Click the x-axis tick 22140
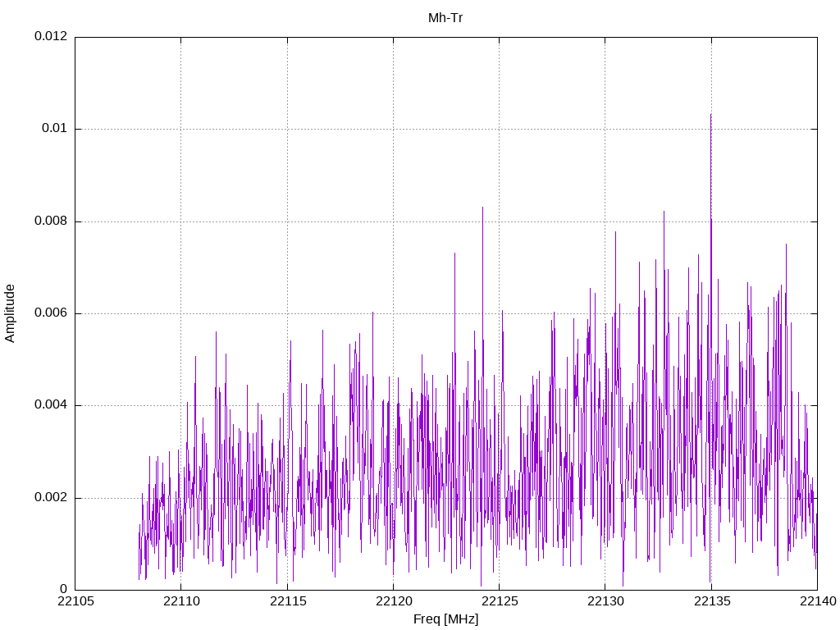This screenshot has height=630, width=840. click(818, 601)
